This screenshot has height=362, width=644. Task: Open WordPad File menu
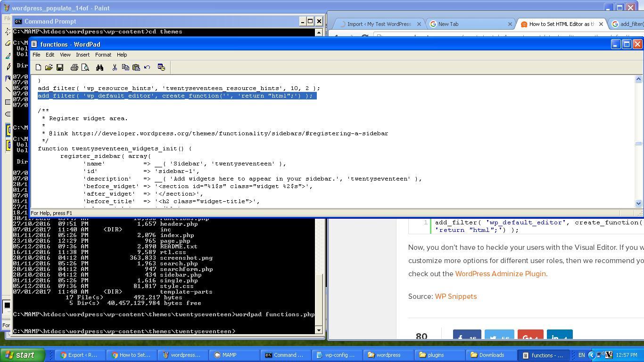click(x=36, y=55)
